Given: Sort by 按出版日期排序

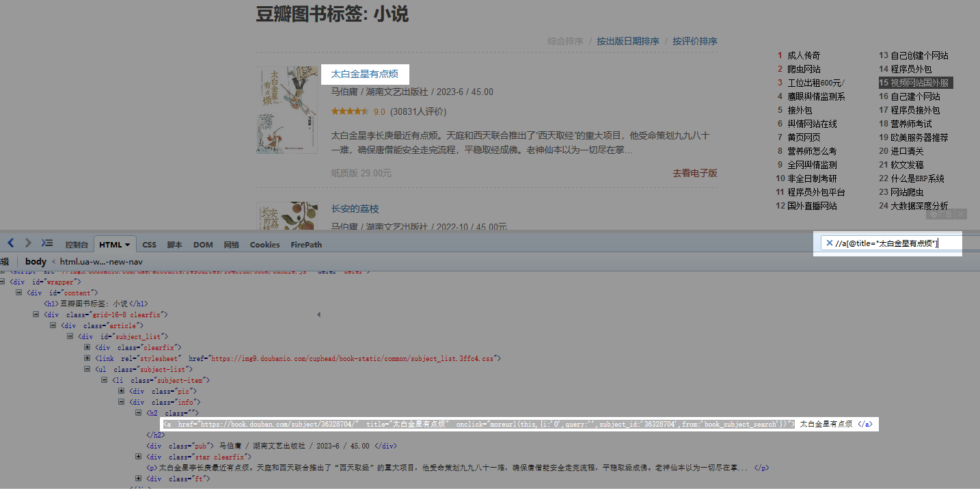Looking at the screenshot, I should (628, 41).
